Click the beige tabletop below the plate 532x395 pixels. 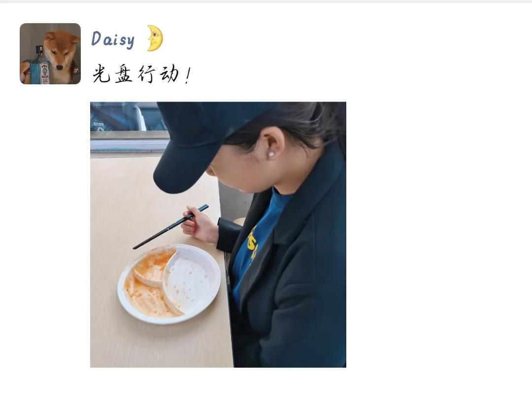coord(160,345)
